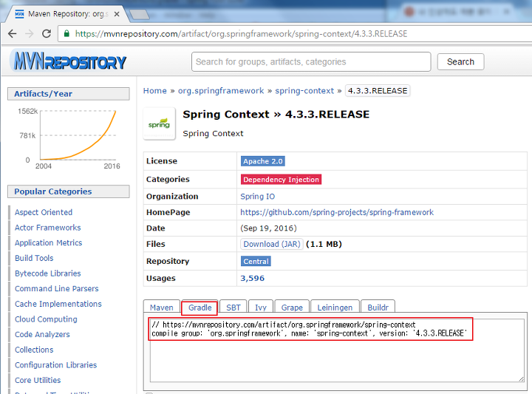Click the Search button
The height and width of the screenshot is (394, 532).
pos(460,62)
